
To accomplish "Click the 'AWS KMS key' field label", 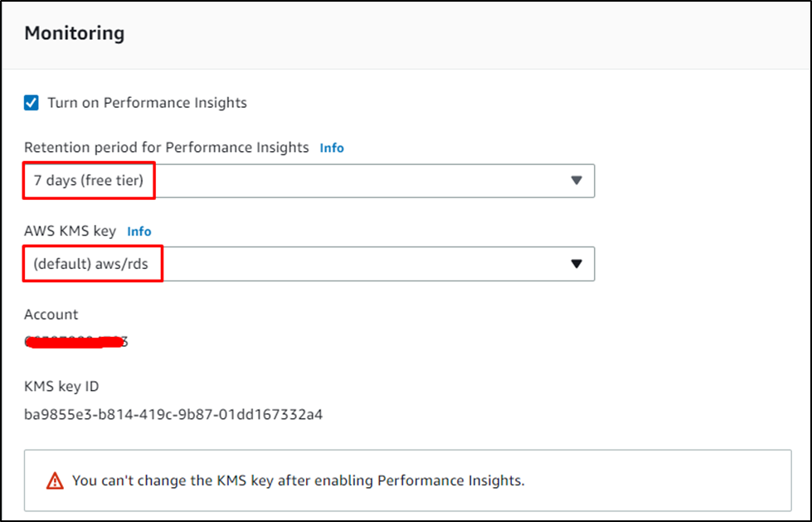I will pos(70,232).
